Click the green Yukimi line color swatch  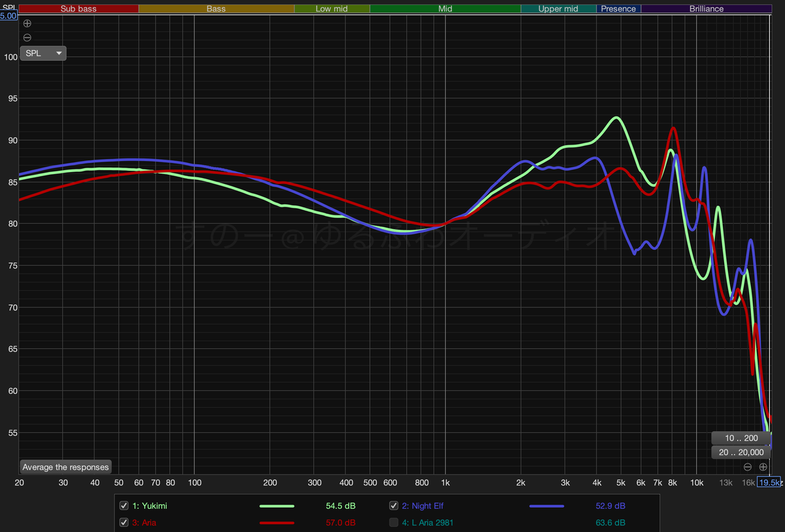click(x=277, y=506)
